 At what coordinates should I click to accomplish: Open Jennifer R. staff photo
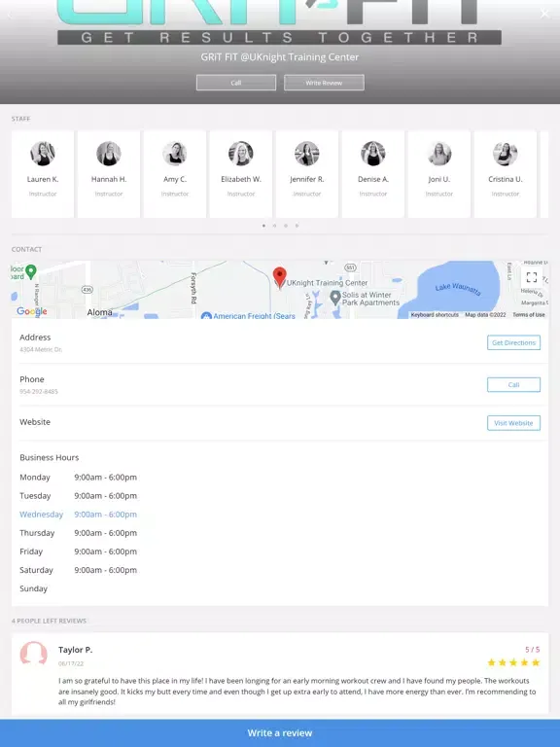[x=306, y=154]
